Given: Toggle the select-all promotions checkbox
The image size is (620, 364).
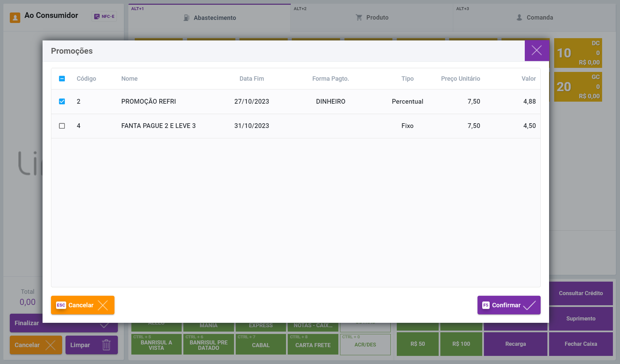Looking at the screenshot, I should (x=62, y=79).
